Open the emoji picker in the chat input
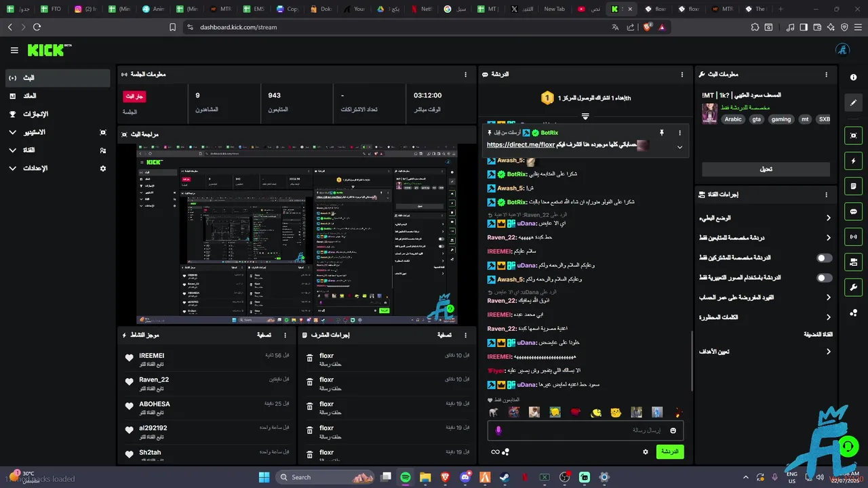Image resolution: width=868 pixels, height=488 pixels. click(x=673, y=430)
